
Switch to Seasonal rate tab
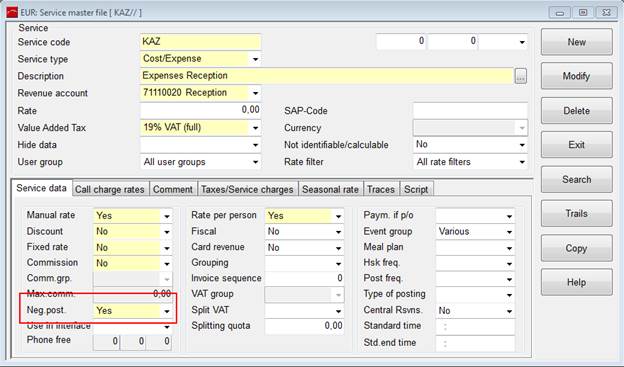pos(330,189)
